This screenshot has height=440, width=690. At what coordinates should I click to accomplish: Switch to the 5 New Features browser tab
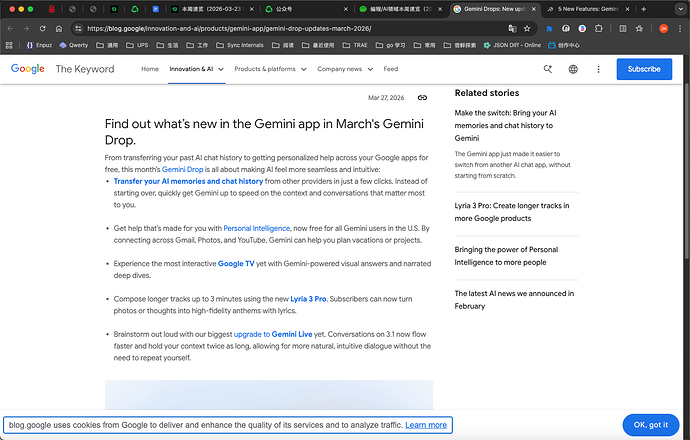click(595, 9)
